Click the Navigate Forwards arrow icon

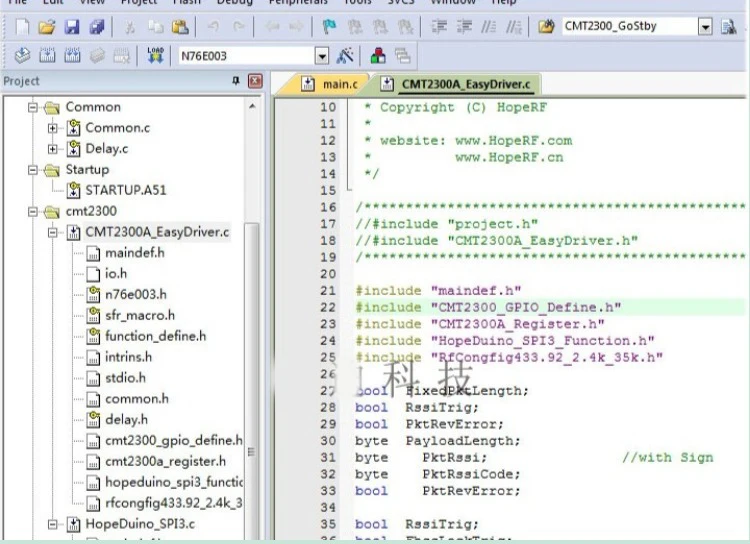(x=296, y=27)
